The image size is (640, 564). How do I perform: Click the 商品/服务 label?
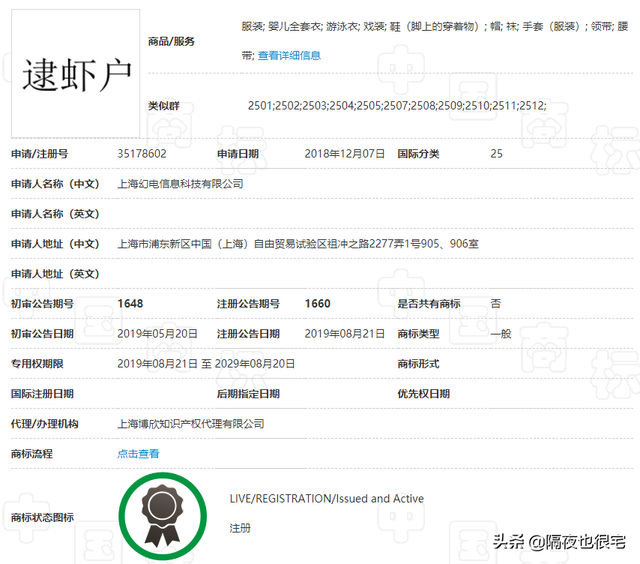171,41
